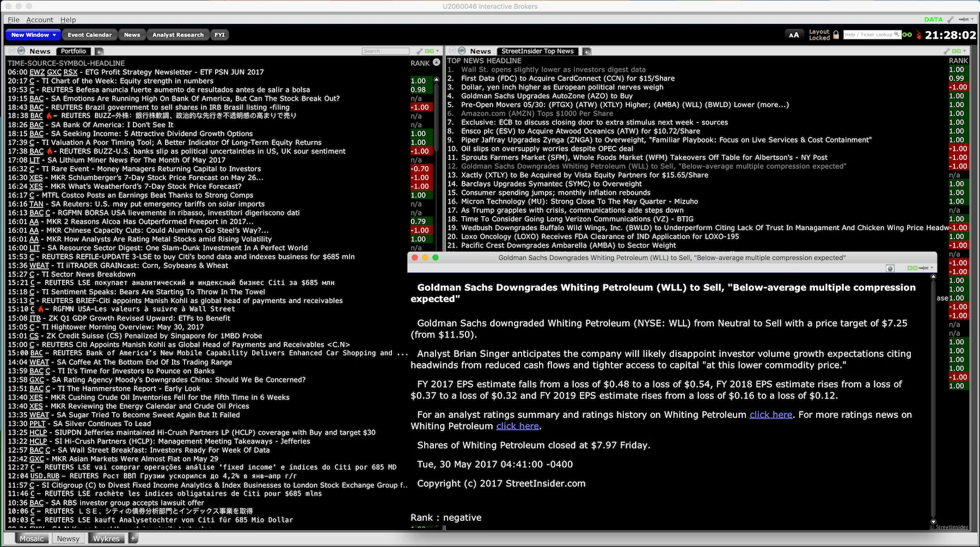Click the USD.RUB ticker link in the 12:04 row

coord(45,476)
